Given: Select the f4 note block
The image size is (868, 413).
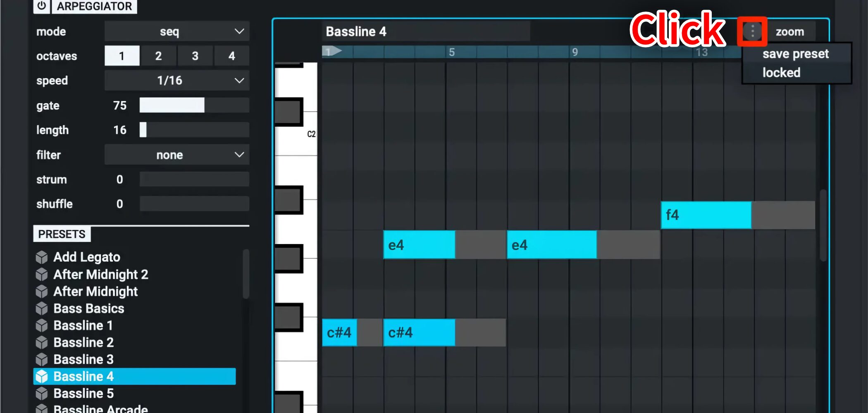Looking at the screenshot, I should click(706, 215).
